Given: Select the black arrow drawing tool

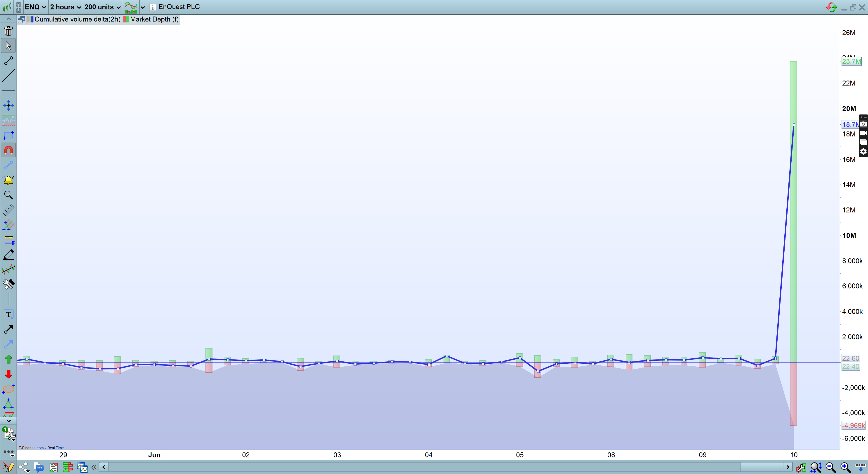Looking at the screenshot, I should 8,329.
